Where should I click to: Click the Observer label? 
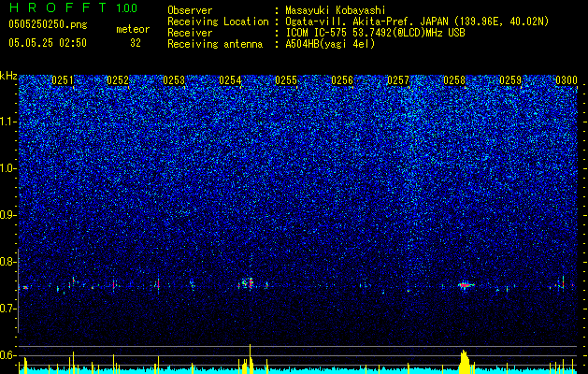pos(190,10)
